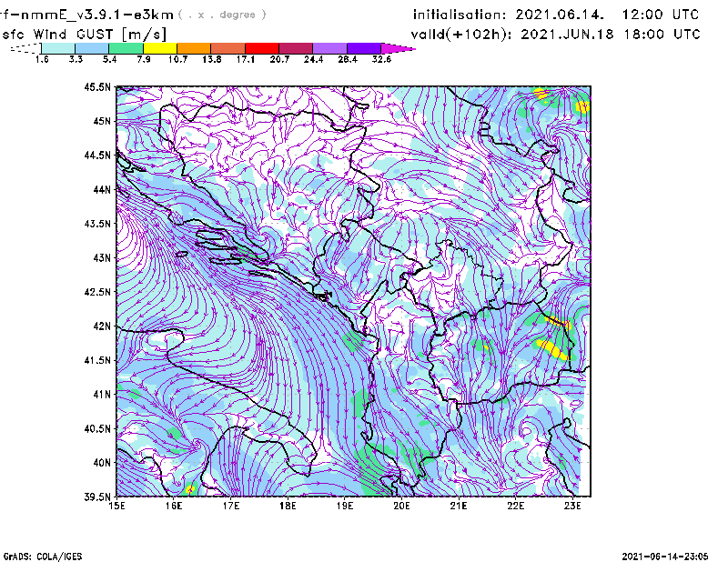Click the 19E longitude label

pyautogui.click(x=345, y=506)
